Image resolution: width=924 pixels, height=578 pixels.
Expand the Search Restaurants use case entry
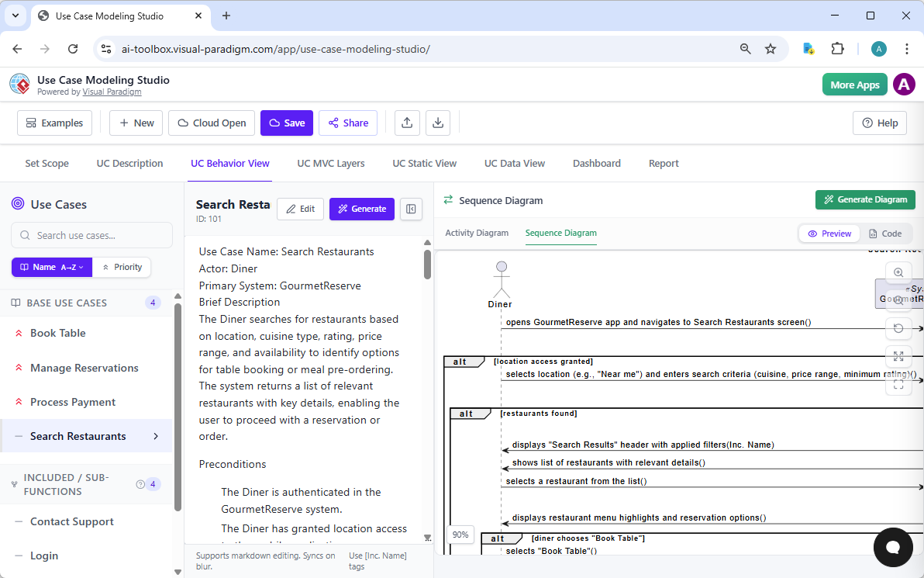tap(157, 436)
